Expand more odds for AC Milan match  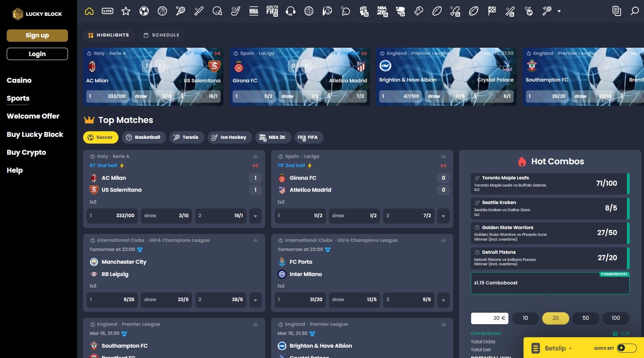click(255, 216)
